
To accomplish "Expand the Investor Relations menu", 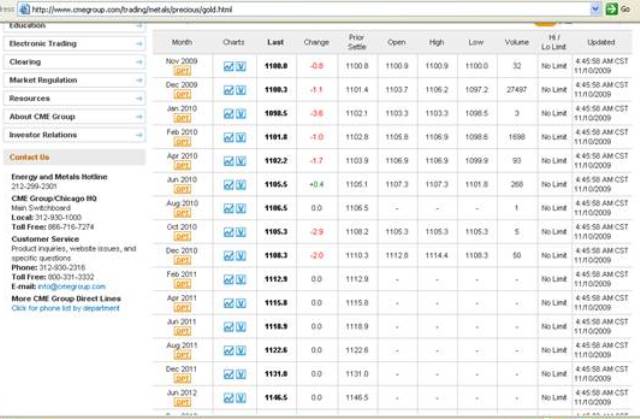I will click(x=74, y=135).
